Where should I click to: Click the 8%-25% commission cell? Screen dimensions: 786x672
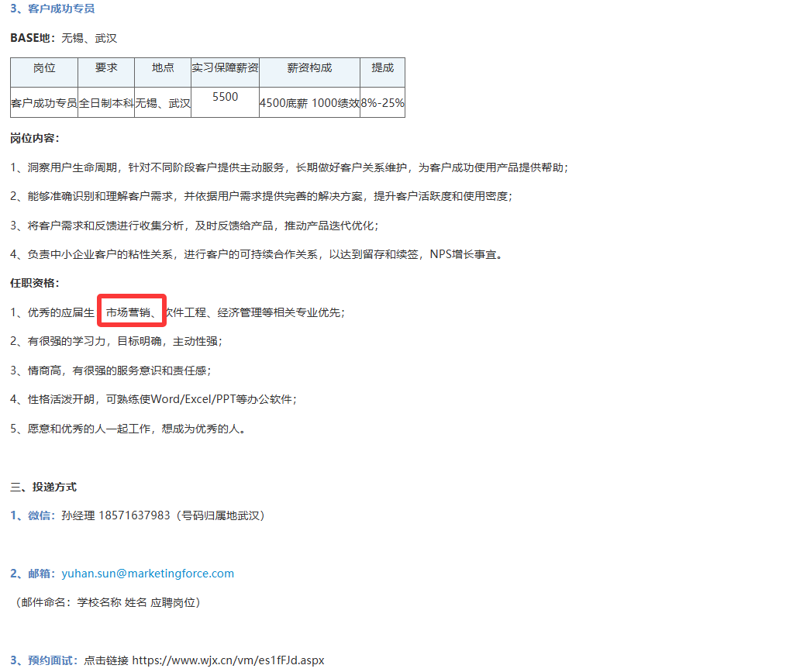tap(382, 102)
